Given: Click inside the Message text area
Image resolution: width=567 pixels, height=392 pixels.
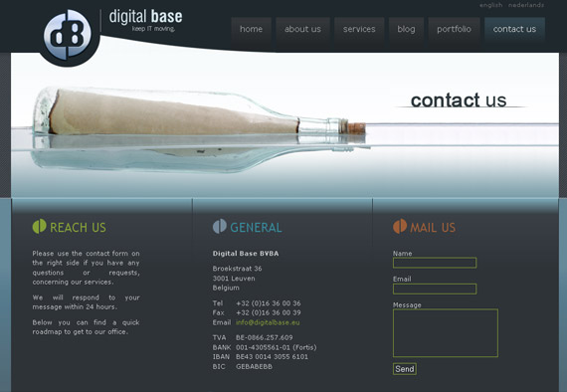Looking at the screenshot, I should pyautogui.click(x=446, y=333).
